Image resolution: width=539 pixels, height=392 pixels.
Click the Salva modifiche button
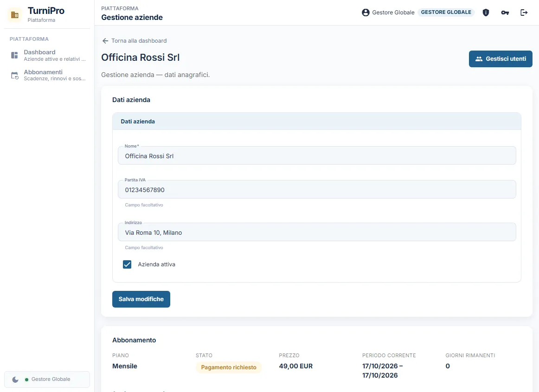pyautogui.click(x=141, y=299)
